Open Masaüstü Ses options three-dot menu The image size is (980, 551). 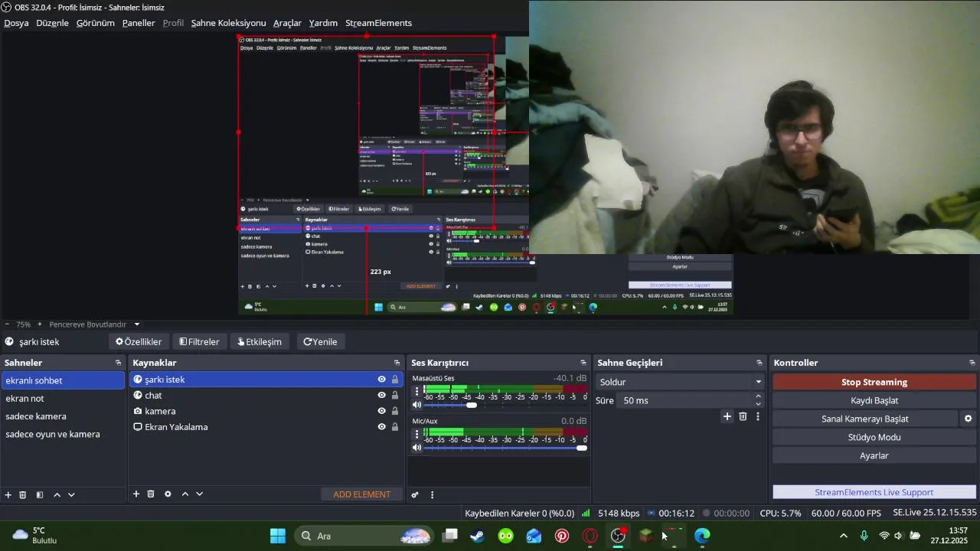click(x=417, y=390)
